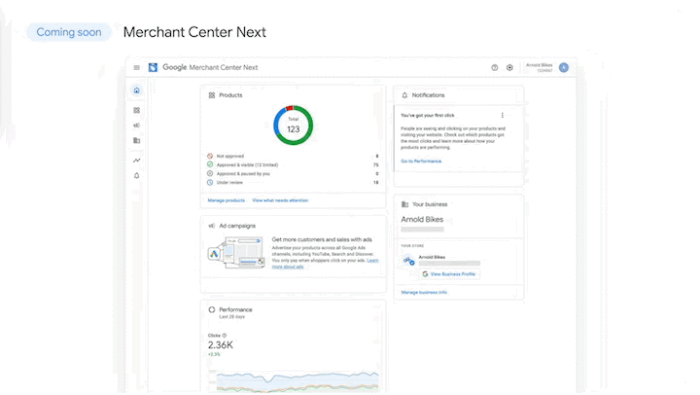This screenshot has height=395, width=700.
Task: Click the 'Under review' row label
Action: 230,183
